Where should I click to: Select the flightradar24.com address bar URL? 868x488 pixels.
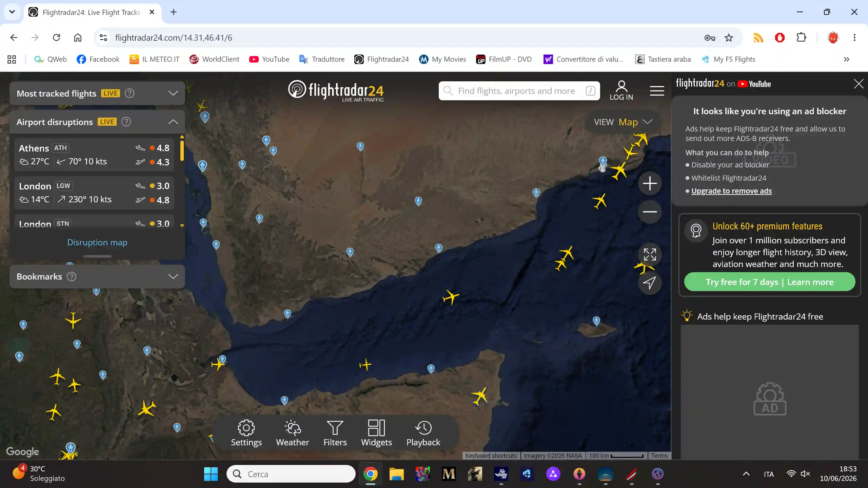coord(173,38)
